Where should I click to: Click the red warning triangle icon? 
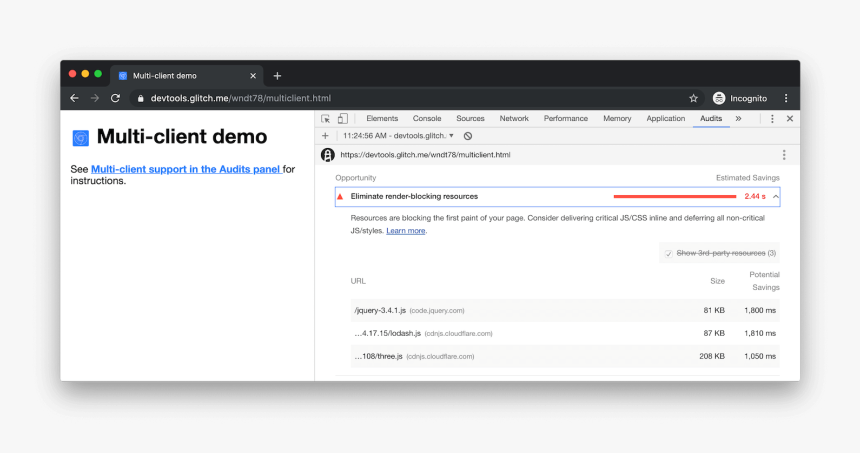[x=340, y=196]
